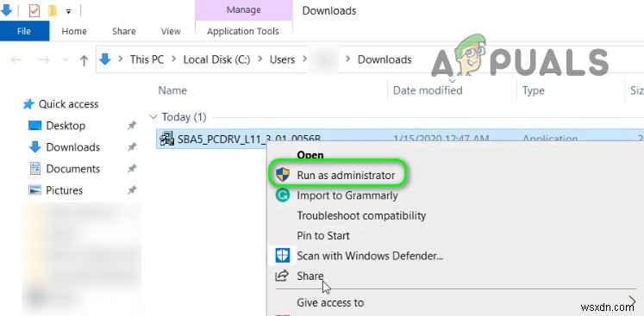644x316 pixels.
Task: Open the File tab
Action: [25, 31]
